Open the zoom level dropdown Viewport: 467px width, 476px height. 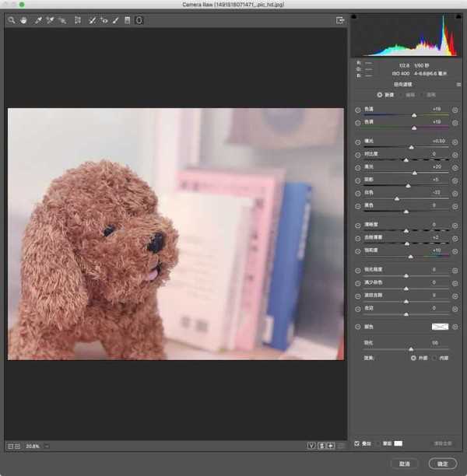point(47,446)
